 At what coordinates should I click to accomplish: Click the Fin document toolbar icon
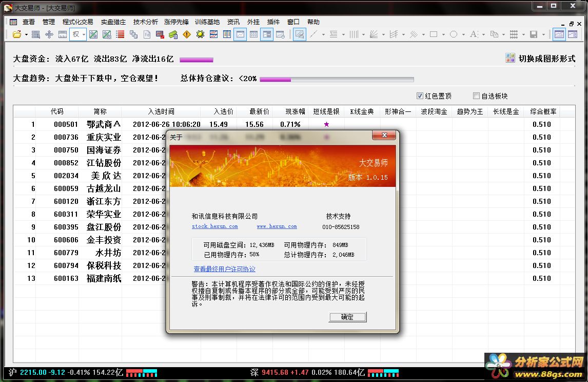(x=147, y=34)
